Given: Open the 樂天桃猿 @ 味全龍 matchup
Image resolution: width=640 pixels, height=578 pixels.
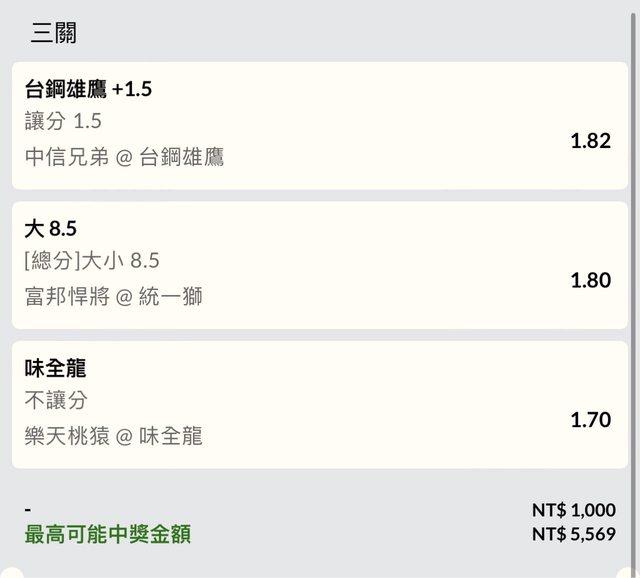Looking at the screenshot, I should 113,436.
